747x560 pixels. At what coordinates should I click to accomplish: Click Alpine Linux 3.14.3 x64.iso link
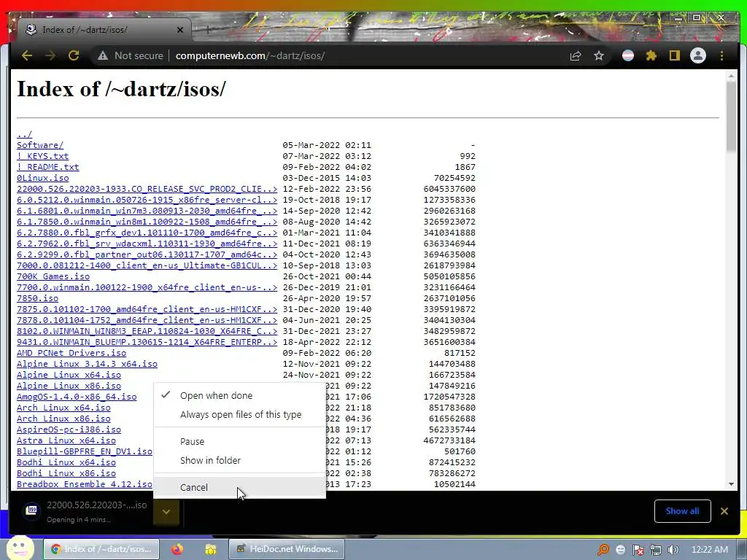coord(88,365)
